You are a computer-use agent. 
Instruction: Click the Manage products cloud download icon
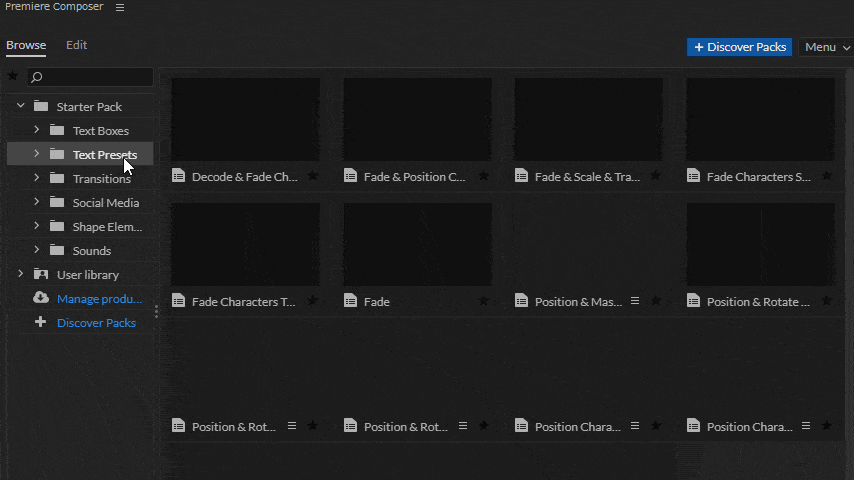click(x=41, y=297)
